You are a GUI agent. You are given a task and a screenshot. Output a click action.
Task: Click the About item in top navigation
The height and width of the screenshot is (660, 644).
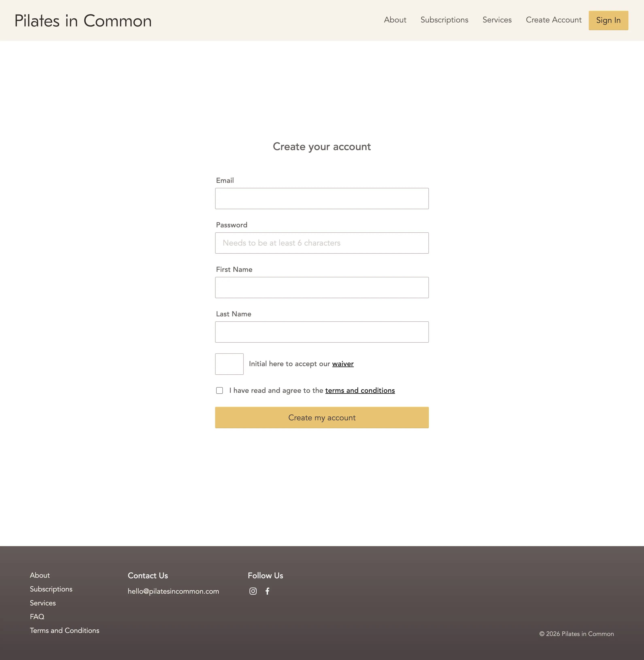(x=395, y=20)
